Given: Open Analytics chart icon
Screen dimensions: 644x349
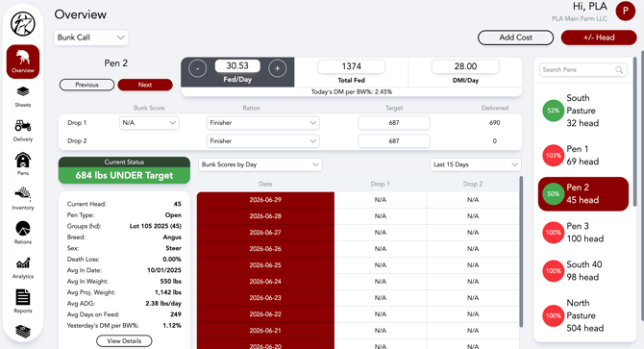Looking at the screenshot, I should pyautogui.click(x=23, y=267).
